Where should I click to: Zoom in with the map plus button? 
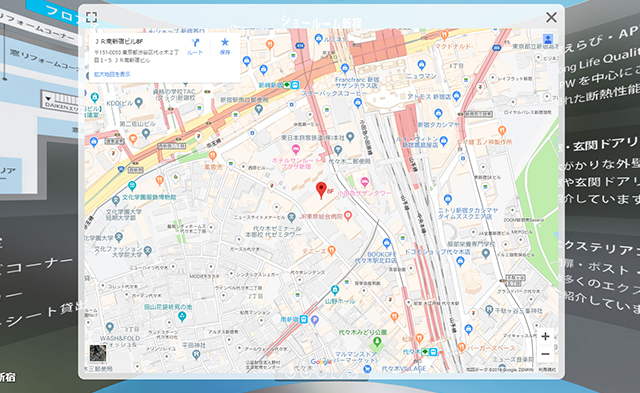[545, 337]
